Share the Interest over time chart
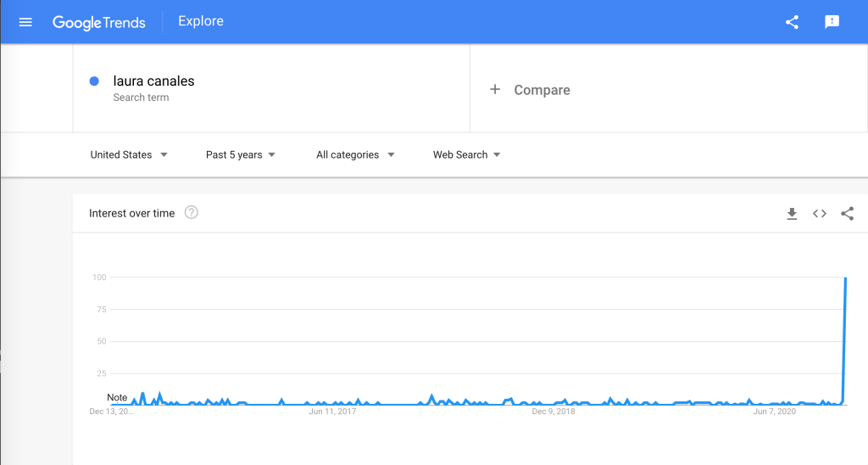Image resolution: width=868 pixels, height=465 pixels. [847, 214]
